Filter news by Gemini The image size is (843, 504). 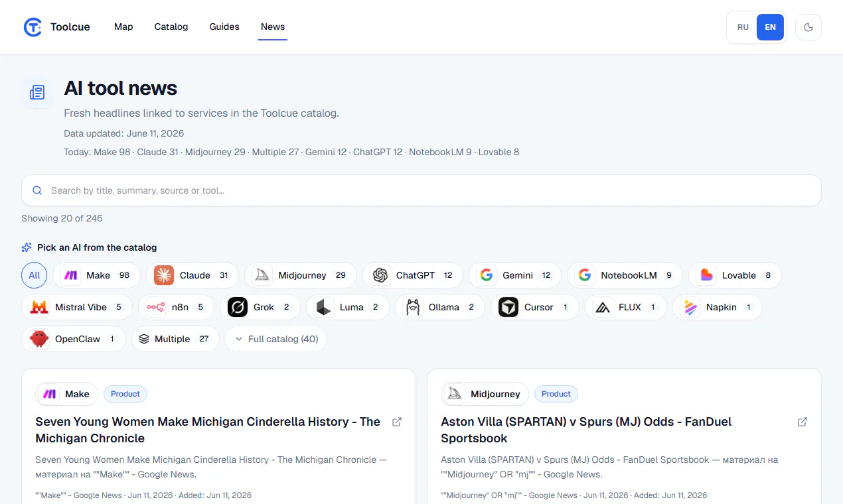(515, 275)
